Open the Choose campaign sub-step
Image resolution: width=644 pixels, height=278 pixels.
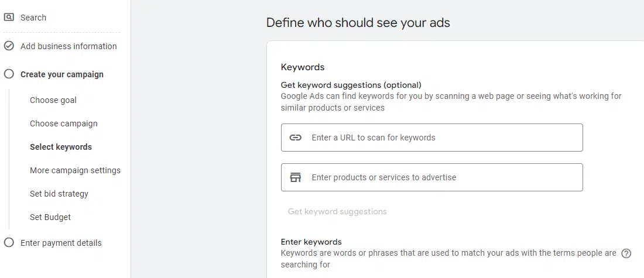pyautogui.click(x=64, y=123)
